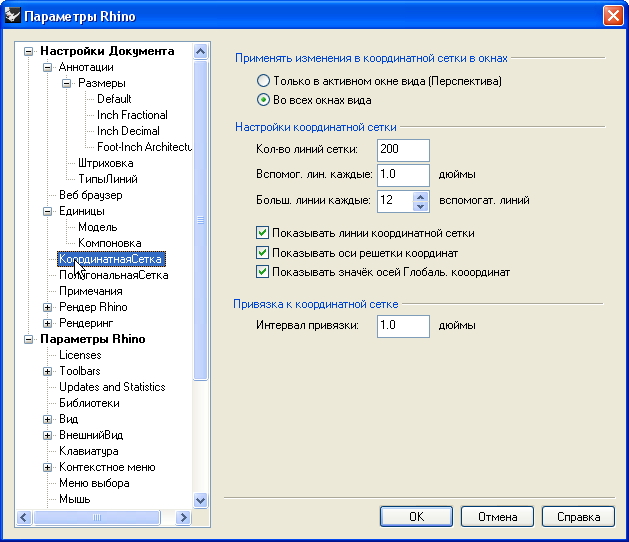Select Контекстное меню in the tree
Image resolution: width=629 pixels, height=542 pixels.
(x=107, y=467)
